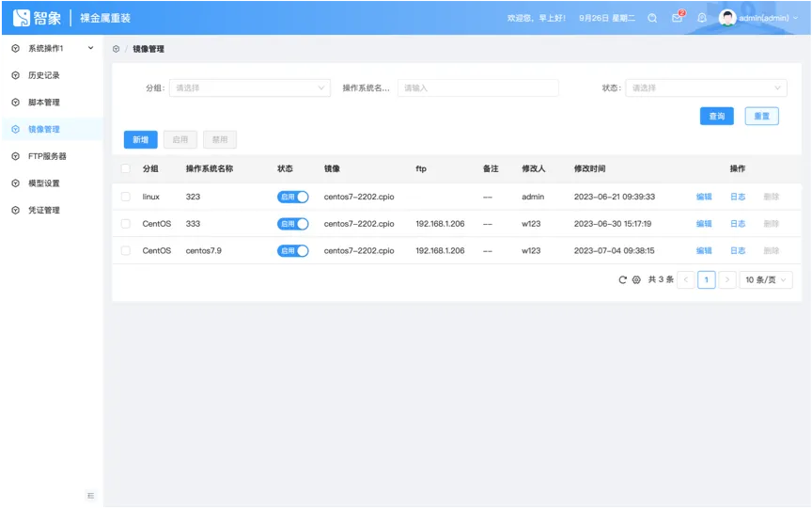
Task: Click 编辑 link for the 333 row
Action: 704,224
